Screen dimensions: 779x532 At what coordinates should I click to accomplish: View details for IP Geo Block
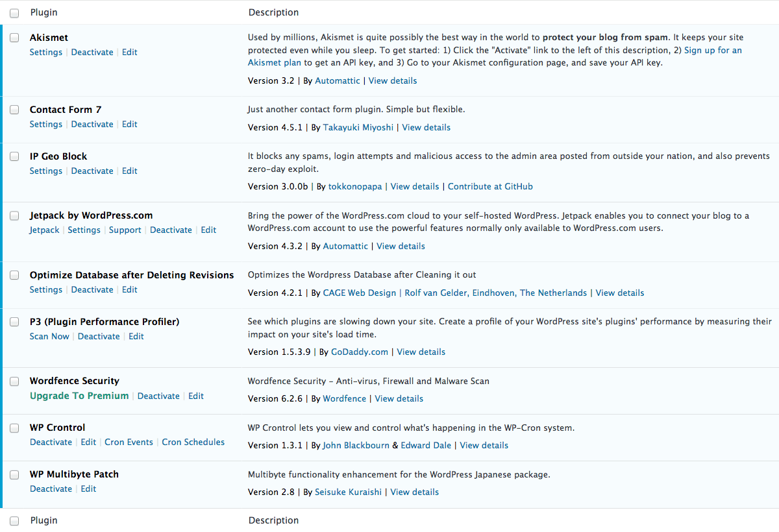[415, 187]
